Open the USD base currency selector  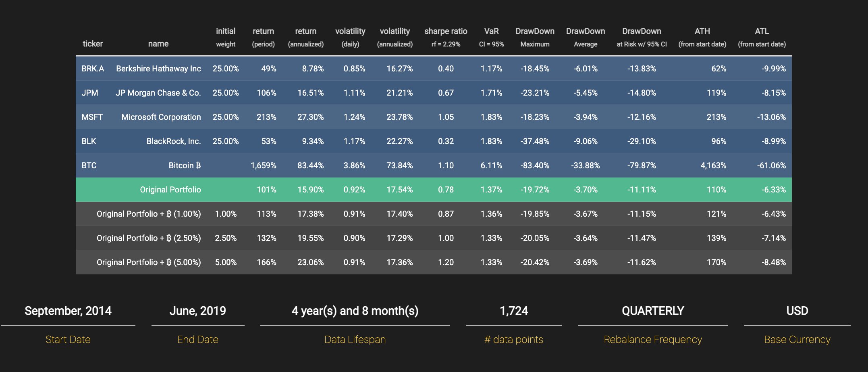click(797, 311)
